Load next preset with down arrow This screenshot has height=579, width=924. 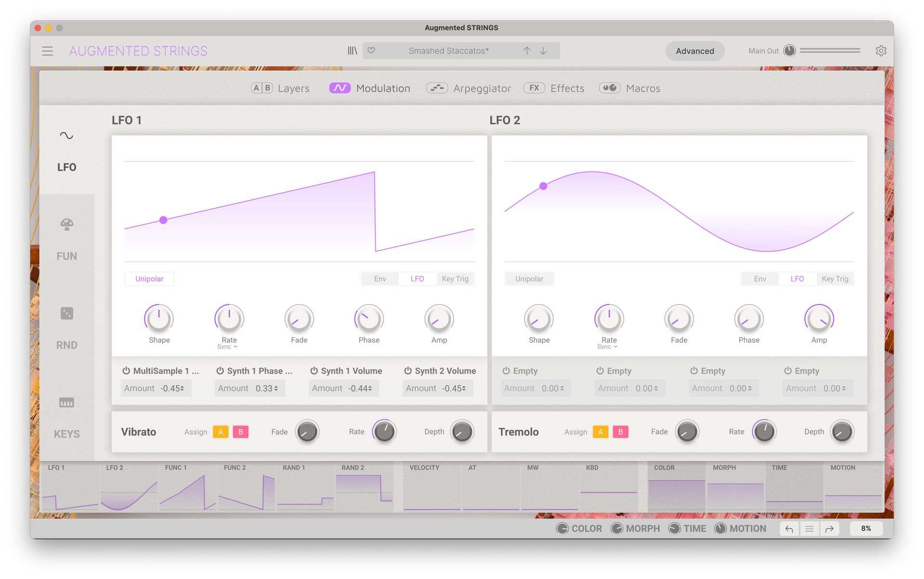point(543,50)
